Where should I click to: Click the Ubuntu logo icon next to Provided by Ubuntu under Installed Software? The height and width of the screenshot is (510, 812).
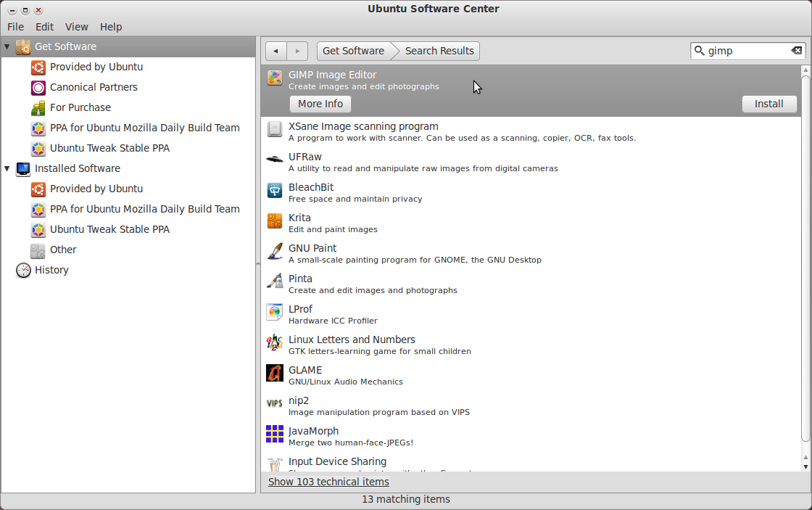38,189
